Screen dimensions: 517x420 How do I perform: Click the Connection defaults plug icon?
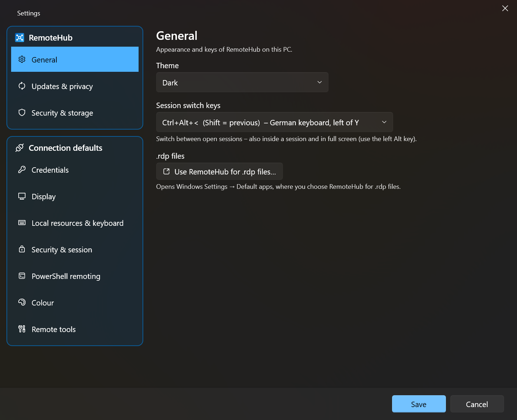(20, 148)
